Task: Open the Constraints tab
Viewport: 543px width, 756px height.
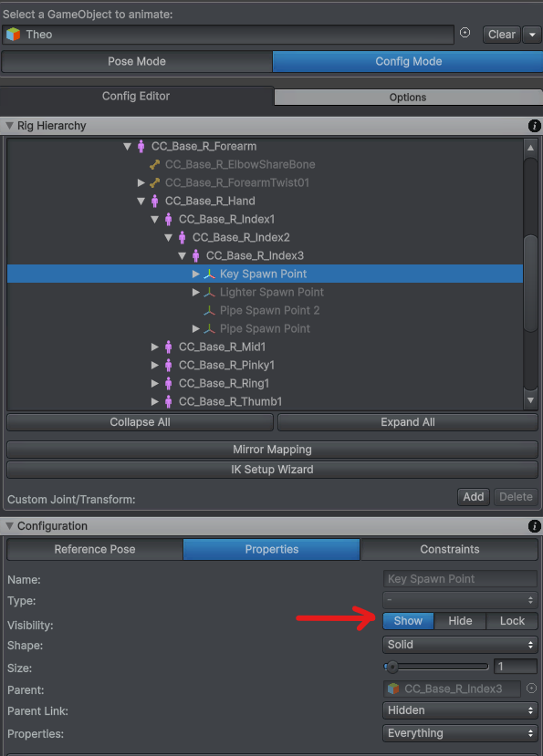Action: tap(449, 550)
